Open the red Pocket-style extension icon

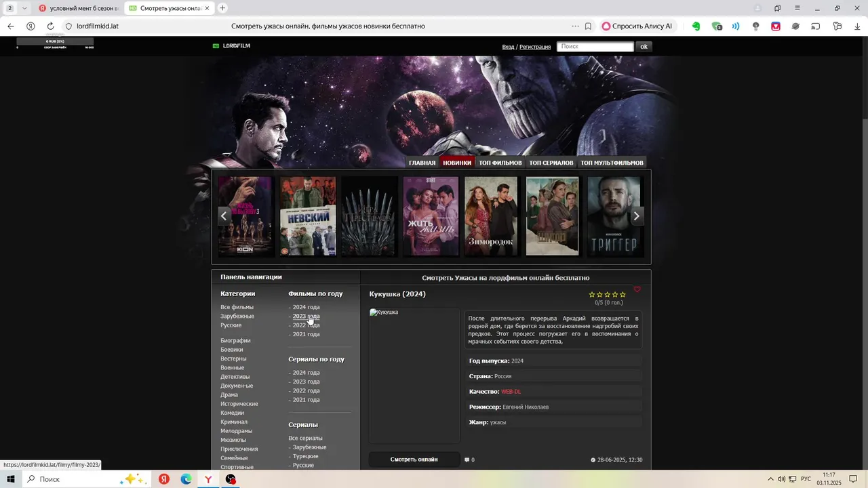pyautogui.click(x=776, y=26)
